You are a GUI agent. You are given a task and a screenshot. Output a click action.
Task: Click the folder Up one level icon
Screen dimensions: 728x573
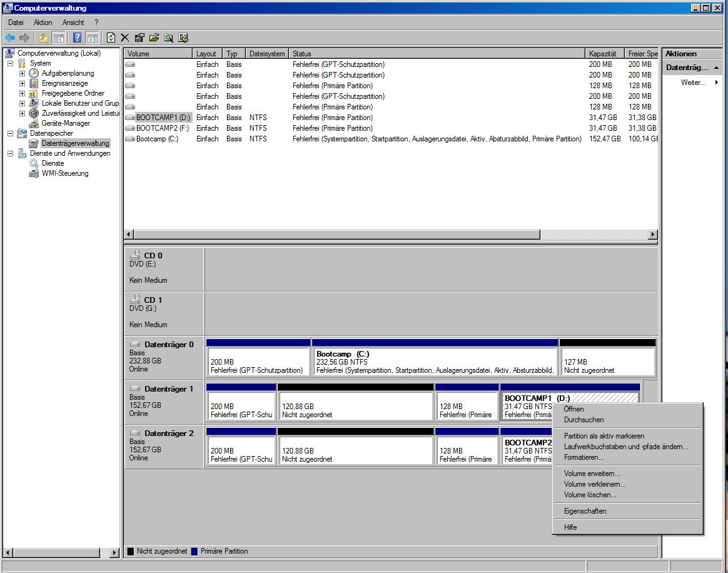[x=43, y=38]
